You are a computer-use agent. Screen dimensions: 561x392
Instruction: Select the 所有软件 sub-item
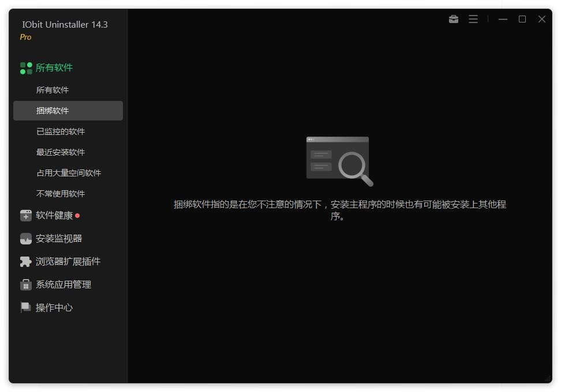coord(53,90)
